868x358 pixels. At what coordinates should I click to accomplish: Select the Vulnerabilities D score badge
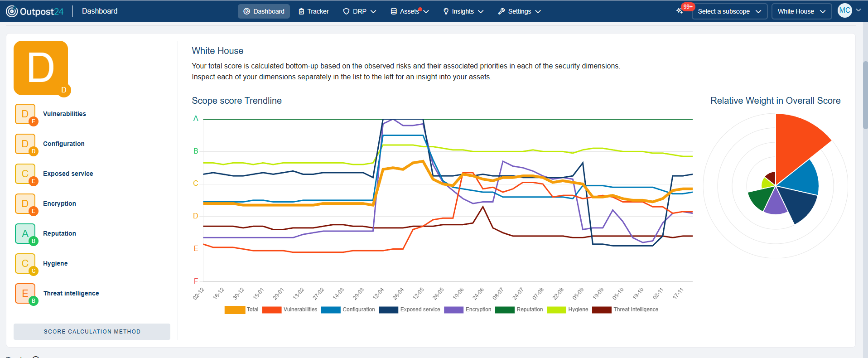(x=25, y=114)
